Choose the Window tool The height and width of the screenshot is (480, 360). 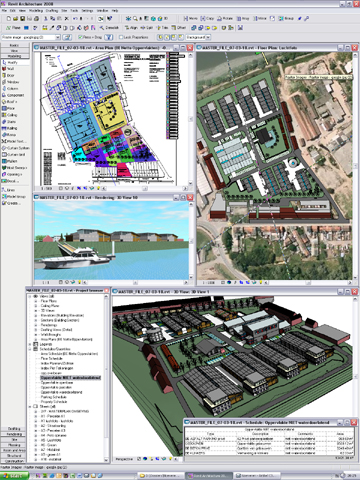[x=11, y=82]
